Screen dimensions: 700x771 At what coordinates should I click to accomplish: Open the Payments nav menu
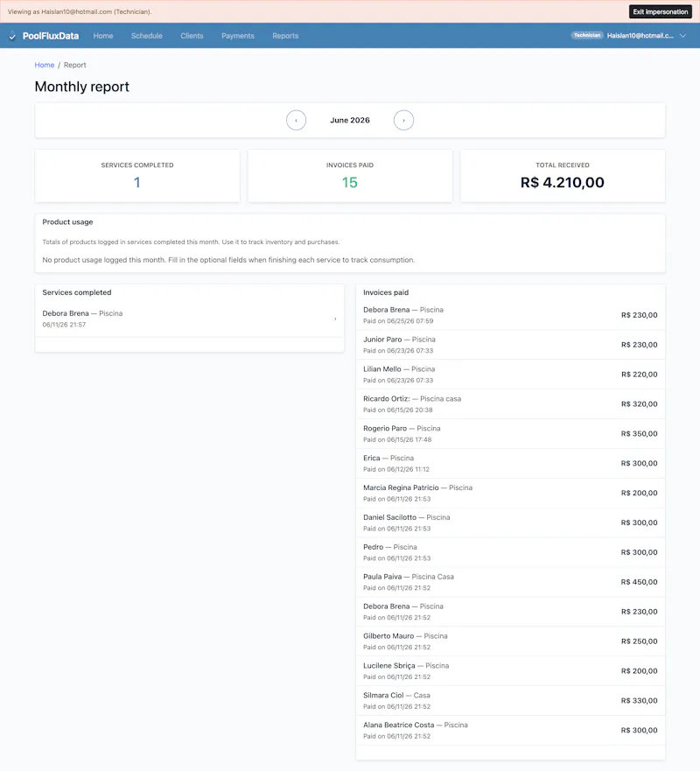[x=237, y=36]
